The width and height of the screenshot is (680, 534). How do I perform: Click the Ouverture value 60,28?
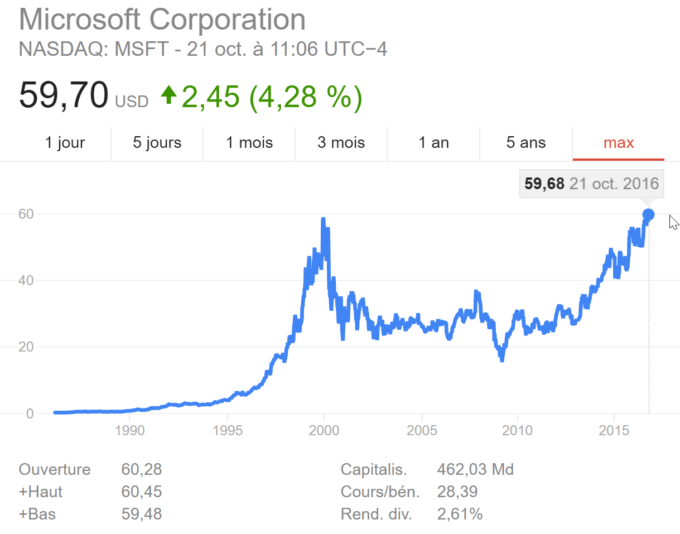141,469
